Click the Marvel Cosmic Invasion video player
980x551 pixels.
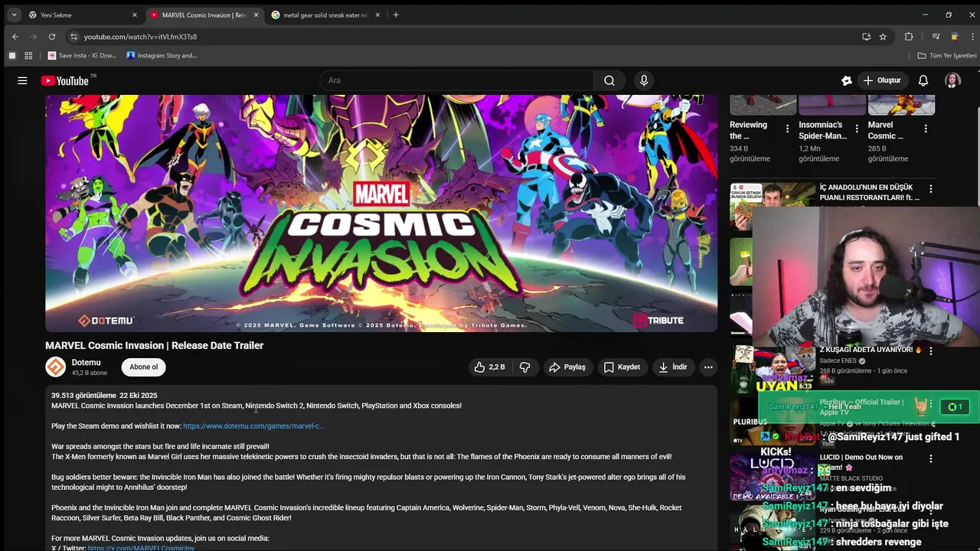(381, 214)
